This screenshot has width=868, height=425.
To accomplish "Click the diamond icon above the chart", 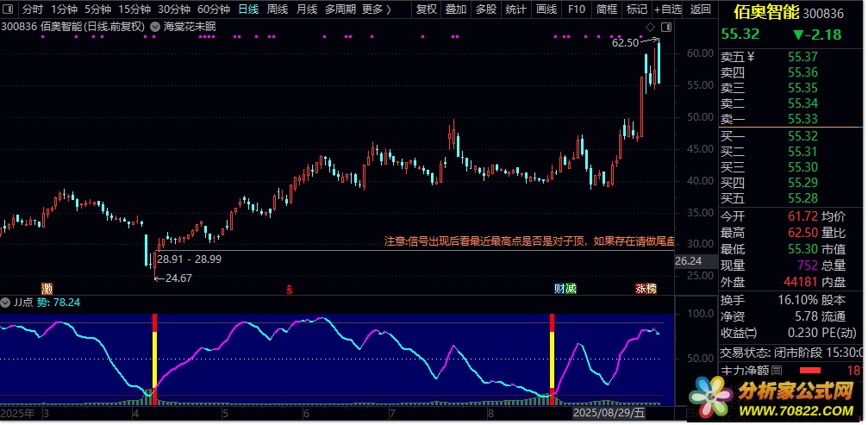I will [x=649, y=27].
